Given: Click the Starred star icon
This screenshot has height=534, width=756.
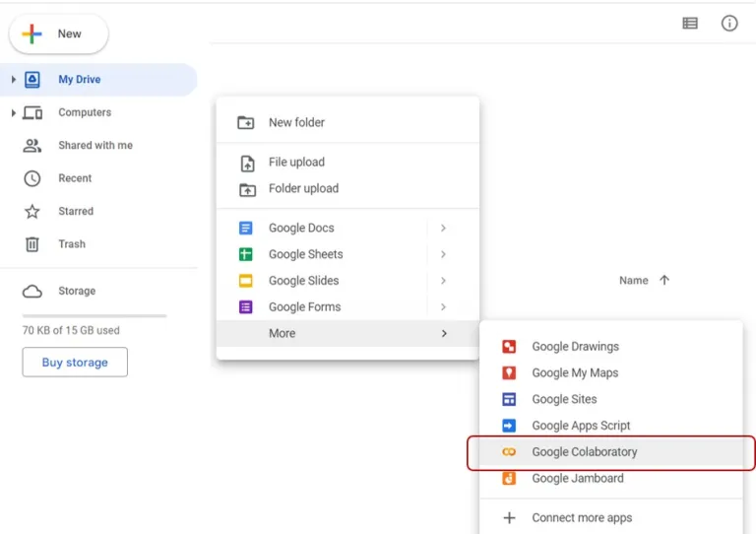Looking at the screenshot, I should pyautogui.click(x=32, y=211).
